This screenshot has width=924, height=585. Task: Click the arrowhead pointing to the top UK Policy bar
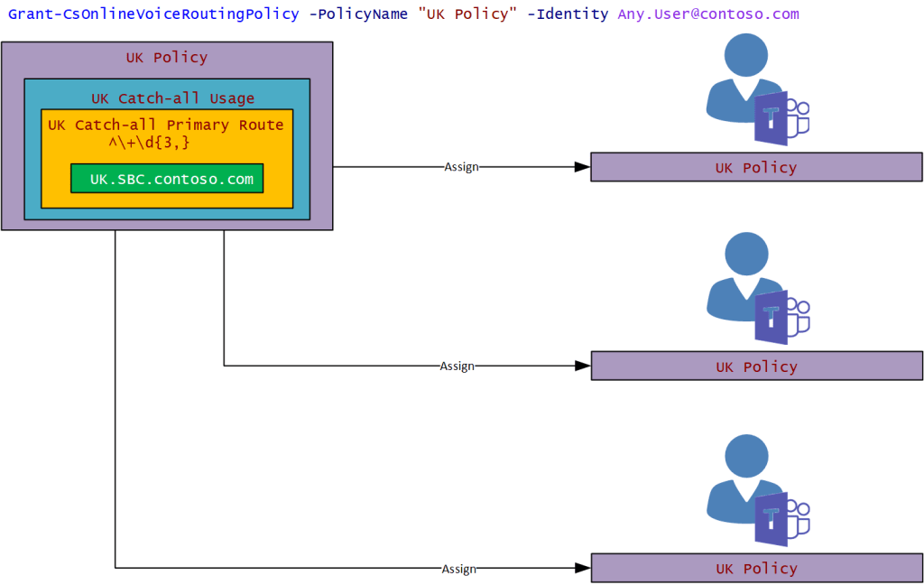[x=582, y=167]
